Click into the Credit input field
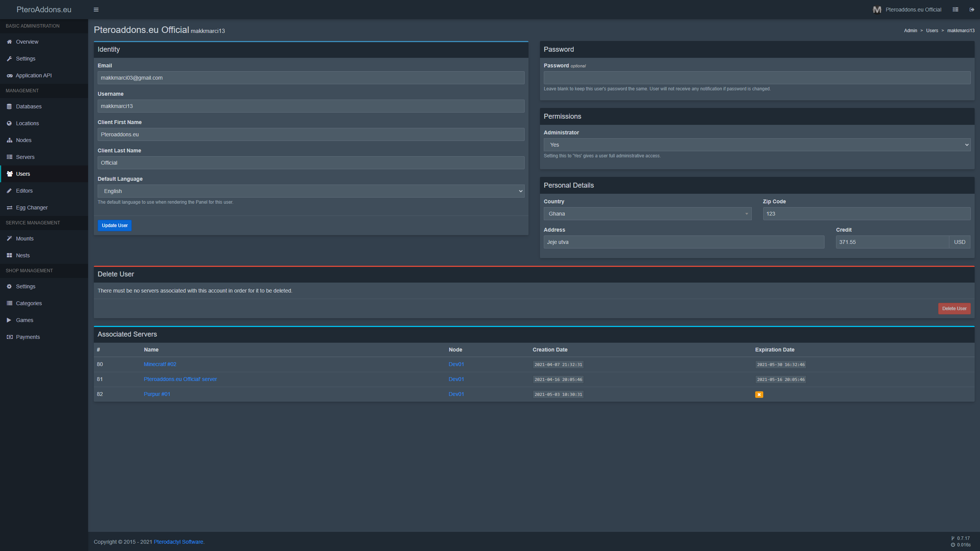The height and width of the screenshot is (551, 980). coord(892,242)
